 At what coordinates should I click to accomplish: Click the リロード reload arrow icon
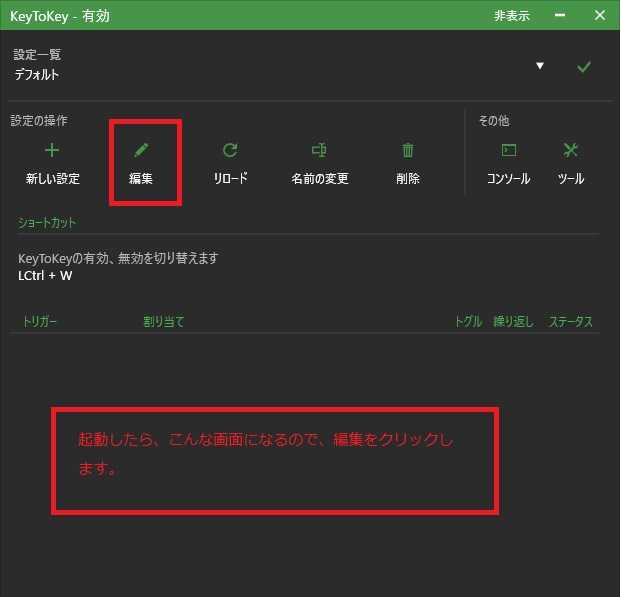point(230,150)
